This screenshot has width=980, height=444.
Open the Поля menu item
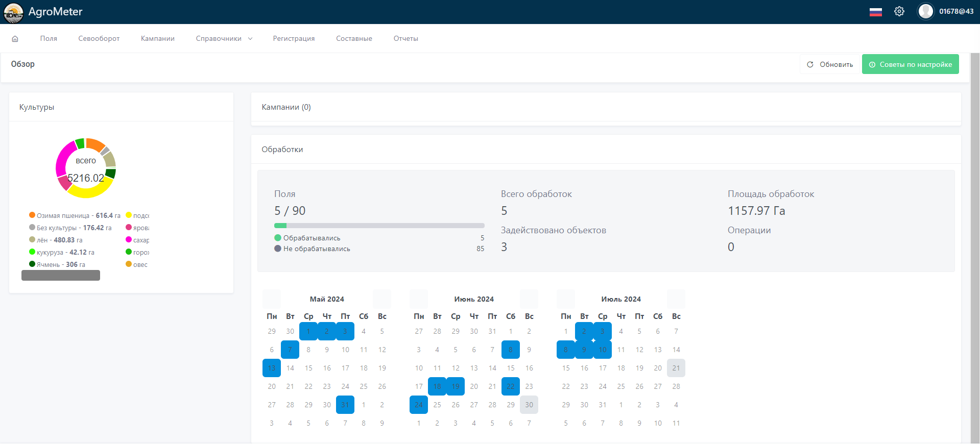pos(49,39)
